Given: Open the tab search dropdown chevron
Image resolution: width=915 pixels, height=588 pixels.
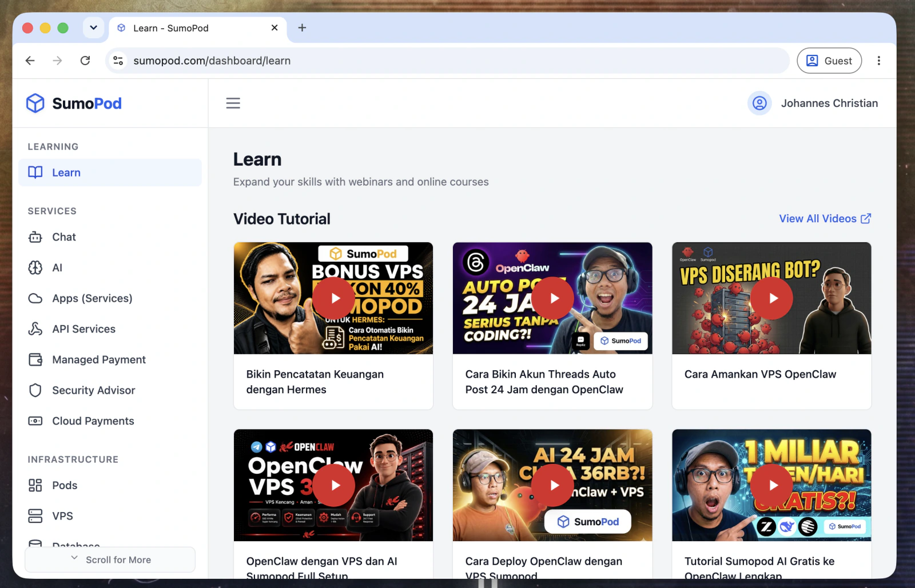Looking at the screenshot, I should (93, 27).
